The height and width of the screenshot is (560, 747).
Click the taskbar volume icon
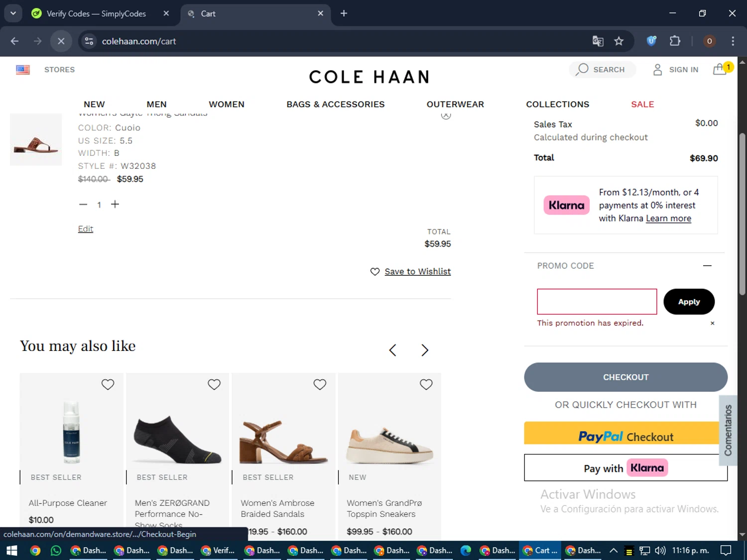(x=660, y=551)
